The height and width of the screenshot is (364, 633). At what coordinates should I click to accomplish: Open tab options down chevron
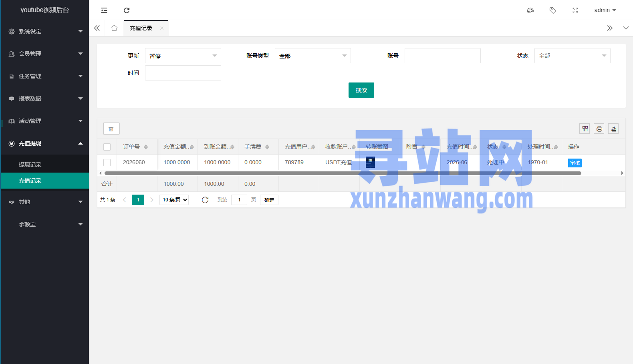coord(626,28)
